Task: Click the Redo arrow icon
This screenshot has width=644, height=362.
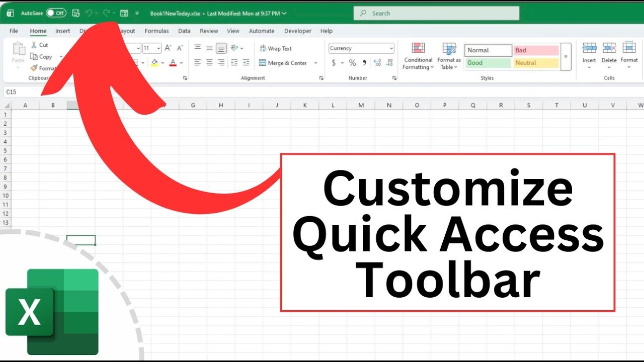Action: coord(107,13)
